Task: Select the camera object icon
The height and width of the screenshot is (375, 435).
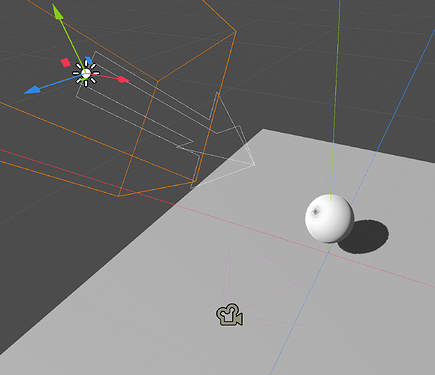Action: (230, 314)
